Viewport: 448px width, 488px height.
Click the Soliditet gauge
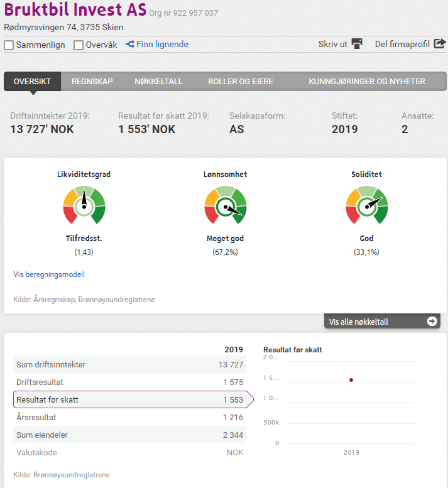(367, 205)
